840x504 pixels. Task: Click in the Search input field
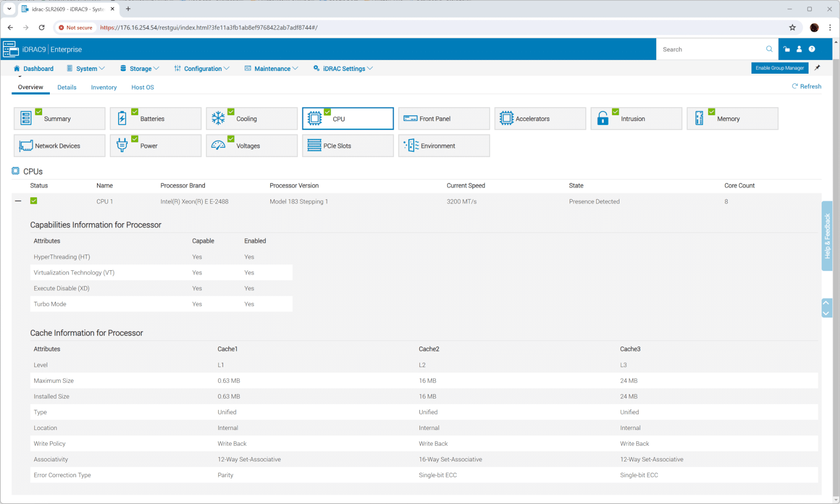(711, 49)
